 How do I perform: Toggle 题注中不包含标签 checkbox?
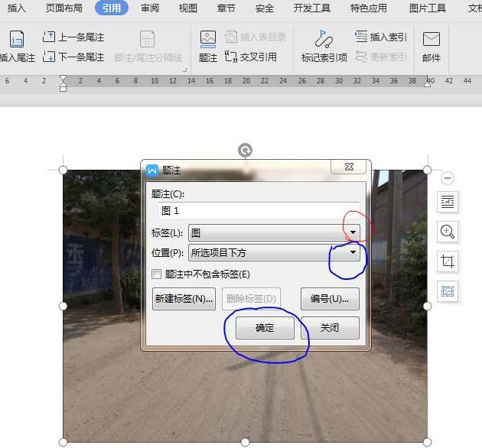(156, 274)
